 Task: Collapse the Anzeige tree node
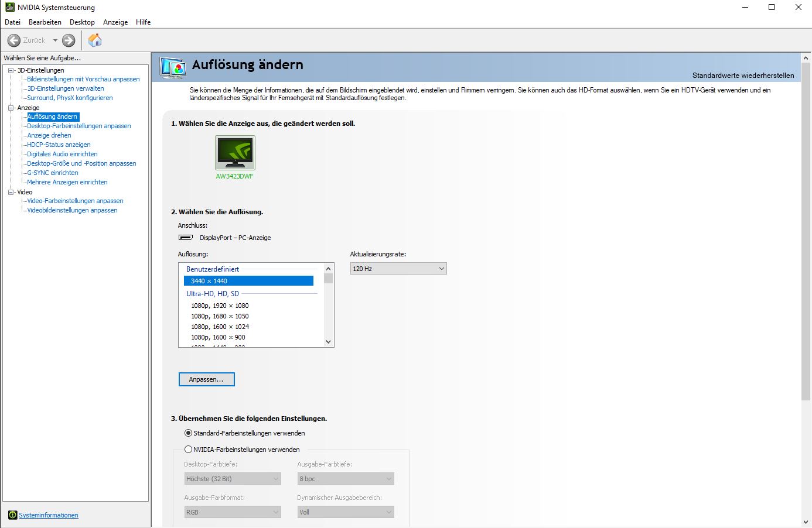click(x=11, y=108)
